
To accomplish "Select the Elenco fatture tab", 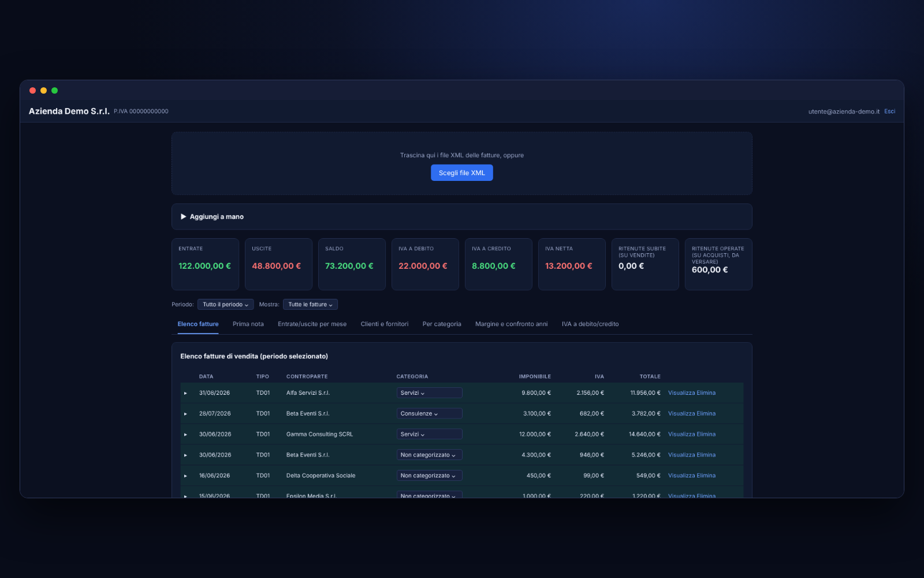I will (x=198, y=324).
